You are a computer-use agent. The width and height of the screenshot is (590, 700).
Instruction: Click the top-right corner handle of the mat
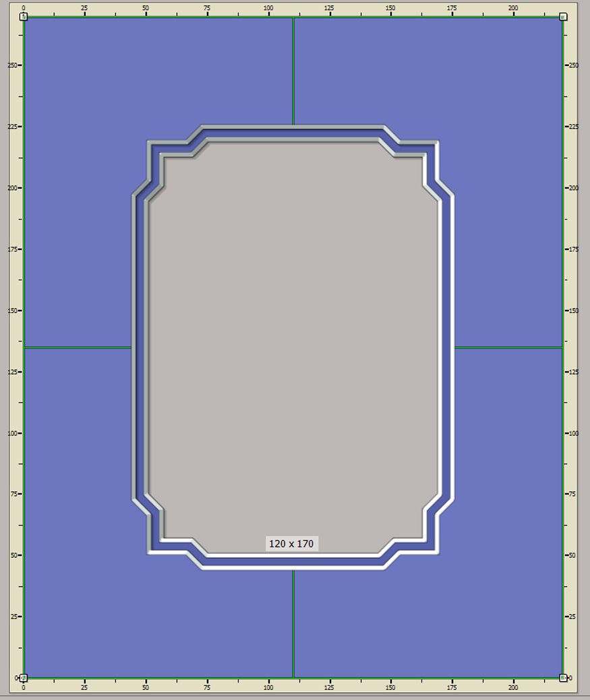click(x=563, y=17)
